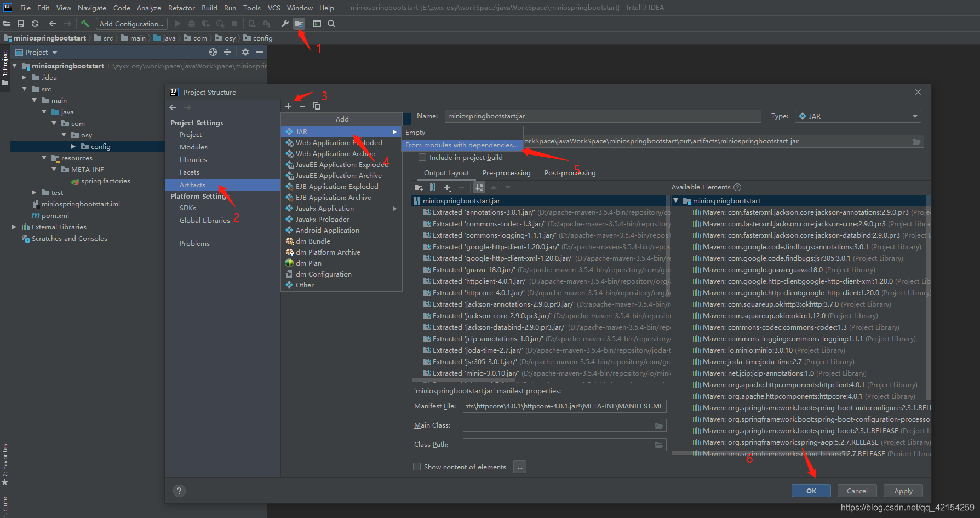980x518 pixels.
Task: Click the Run Anything terminal icon
Action: (x=317, y=24)
